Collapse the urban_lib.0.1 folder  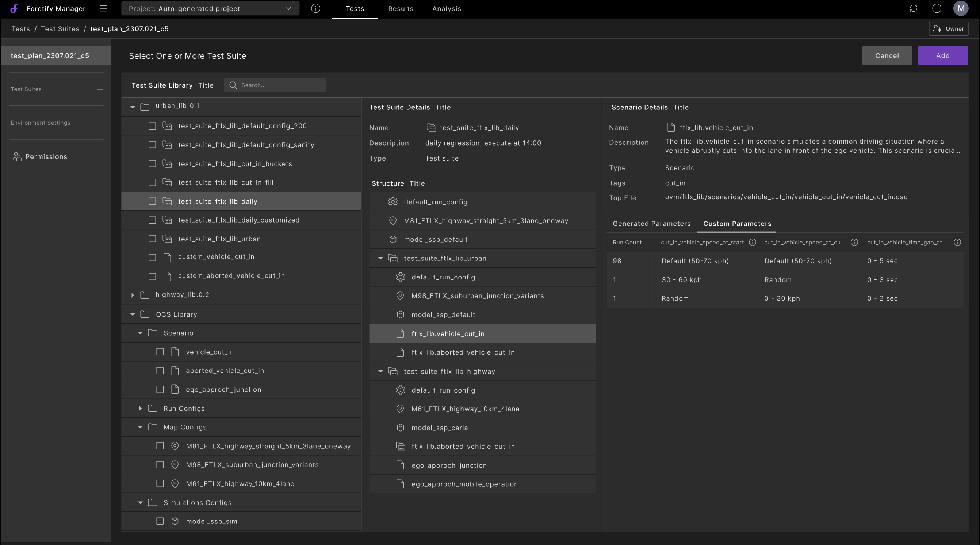coord(133,107)
